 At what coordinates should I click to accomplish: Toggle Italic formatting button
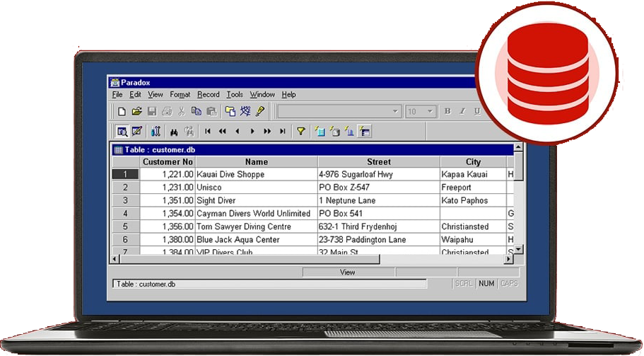coord(462,111)
